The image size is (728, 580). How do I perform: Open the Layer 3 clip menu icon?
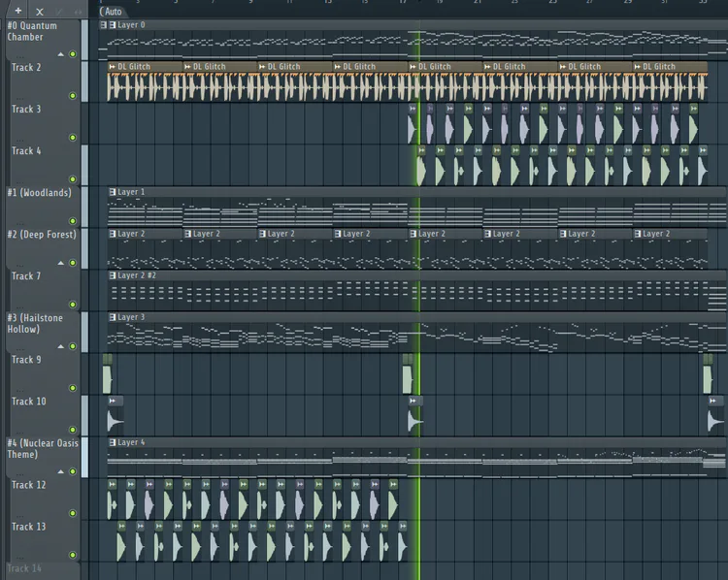113,317
